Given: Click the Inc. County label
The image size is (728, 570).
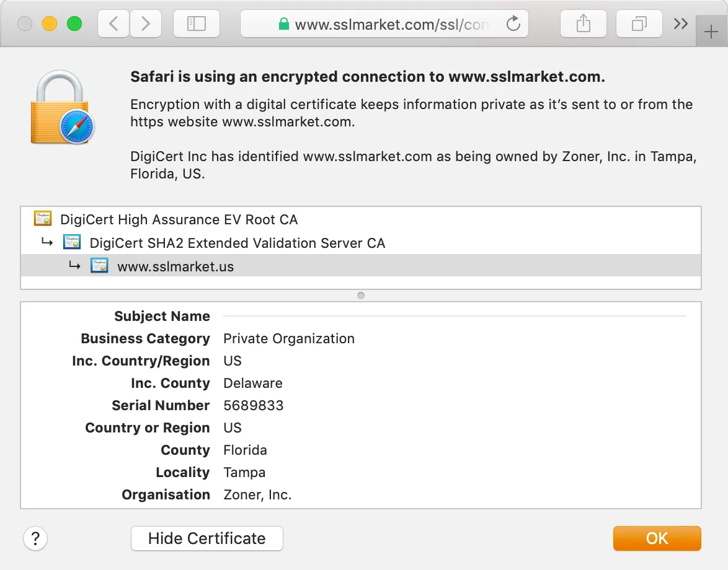Looking at the screenshot, I should coord(171,383).
